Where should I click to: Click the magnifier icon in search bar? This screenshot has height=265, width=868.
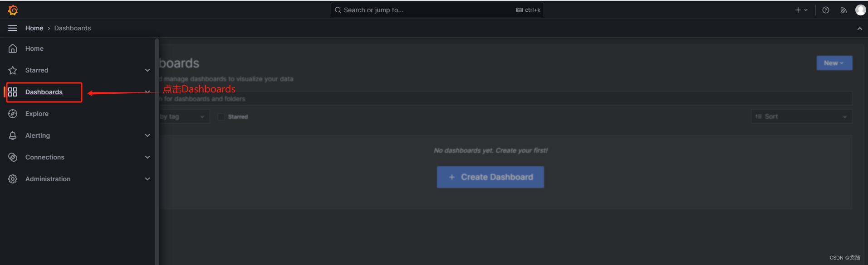point(338,10)
